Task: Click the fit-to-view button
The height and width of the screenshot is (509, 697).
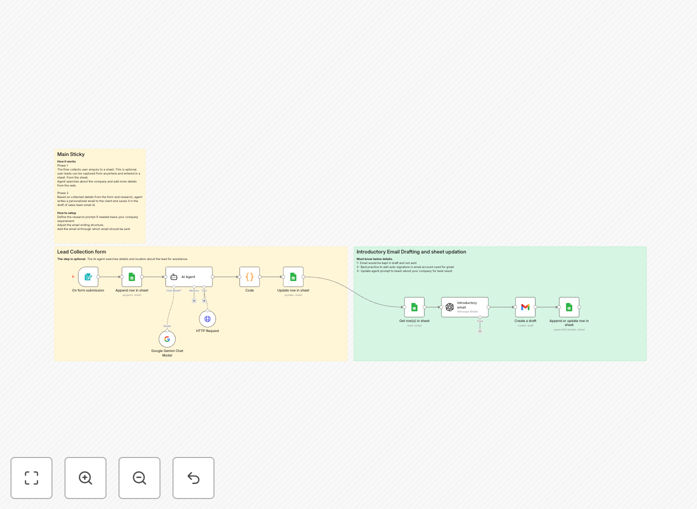Action: [32, 478]
